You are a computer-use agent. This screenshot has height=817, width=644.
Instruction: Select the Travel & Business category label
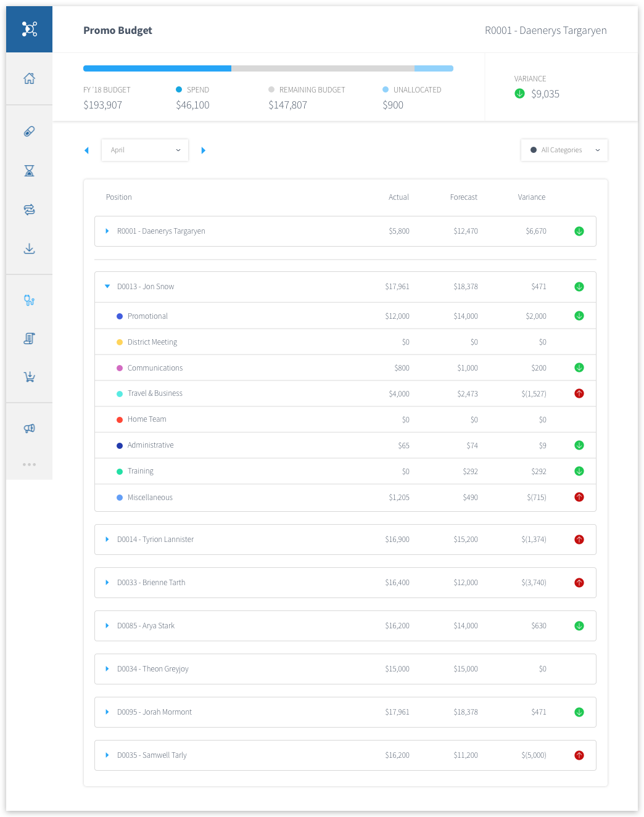pyautogui.click(x=155, y=393)
